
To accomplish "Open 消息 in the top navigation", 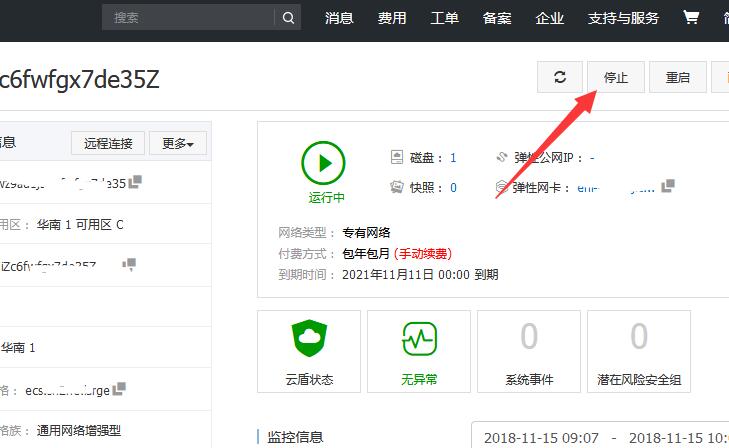I will coord(339,18).
